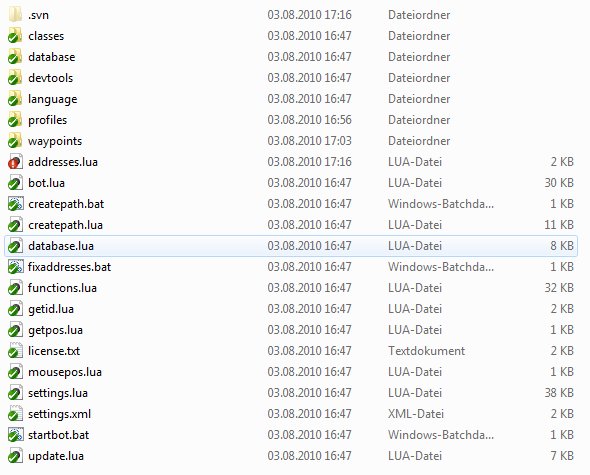Select the createpath.lua file icon

click(x=15, y=225)
